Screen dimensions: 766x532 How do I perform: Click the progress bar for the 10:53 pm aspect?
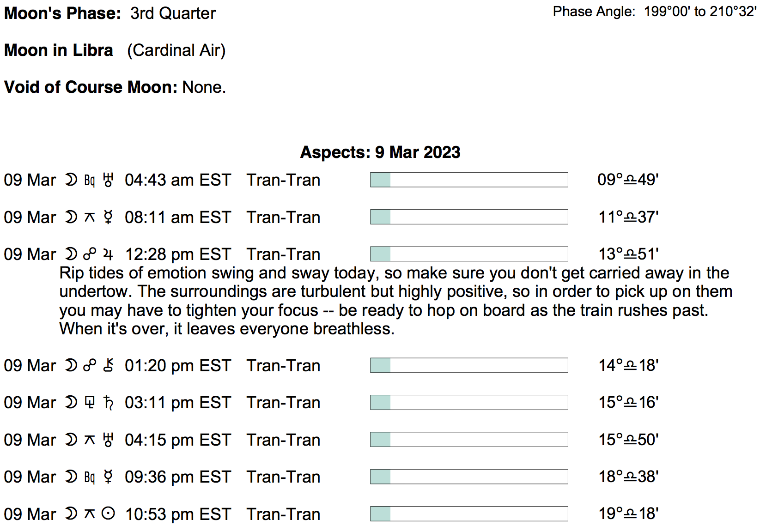(x=469, y=514)
